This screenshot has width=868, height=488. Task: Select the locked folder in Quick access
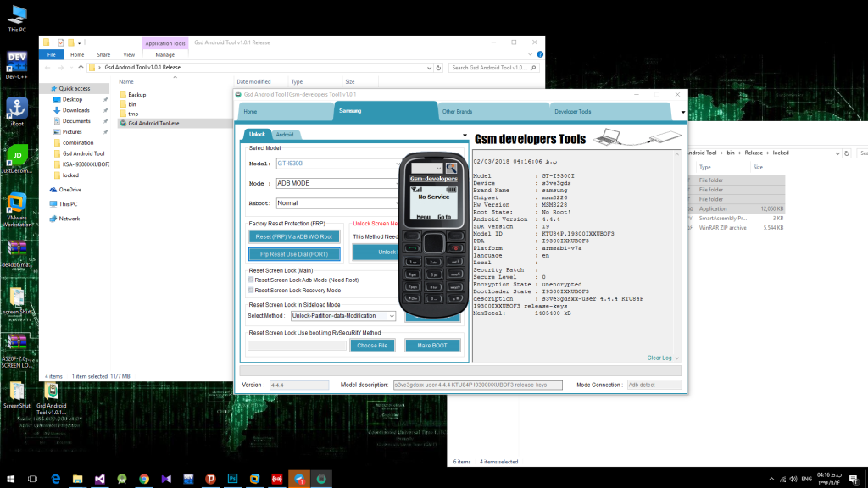70,175
